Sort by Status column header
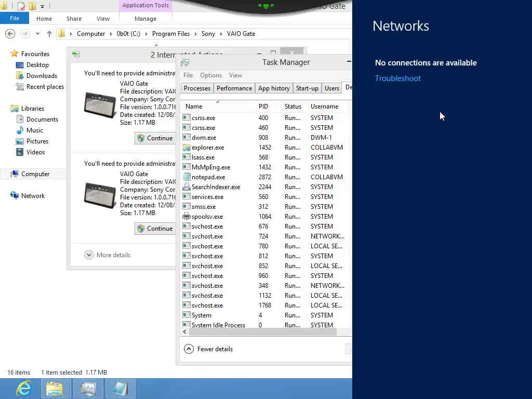 point(294,106)
